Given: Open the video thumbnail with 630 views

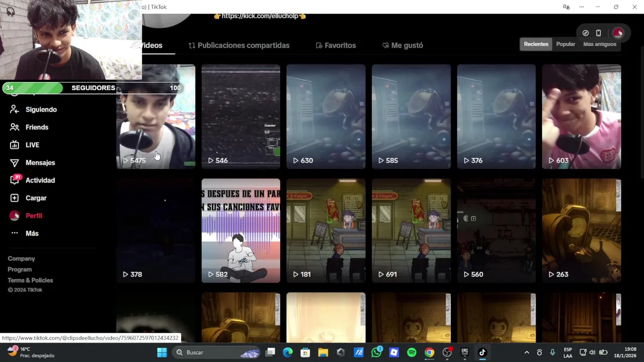Looking at the screenshot, I should coord(326,117).
